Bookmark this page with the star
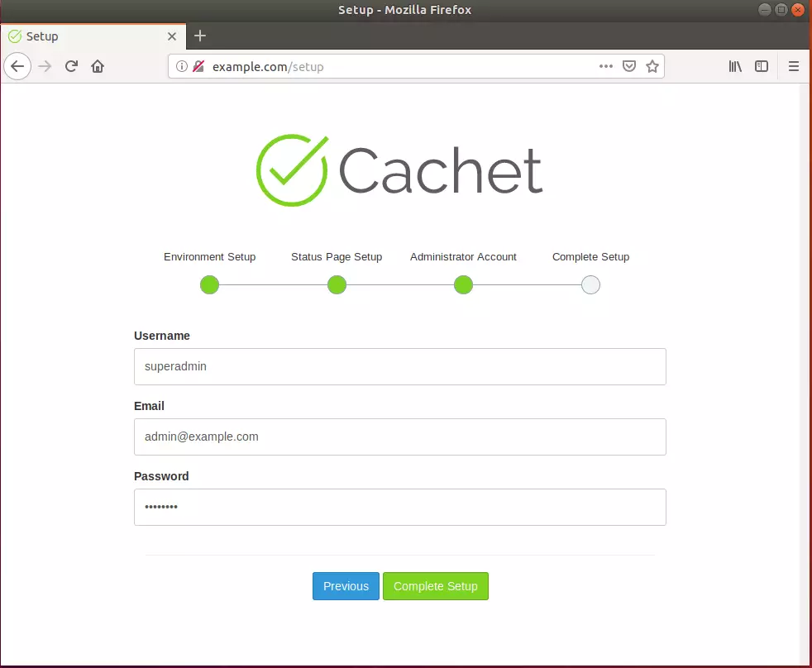This screenshot has height=668, width=812. 652,66
